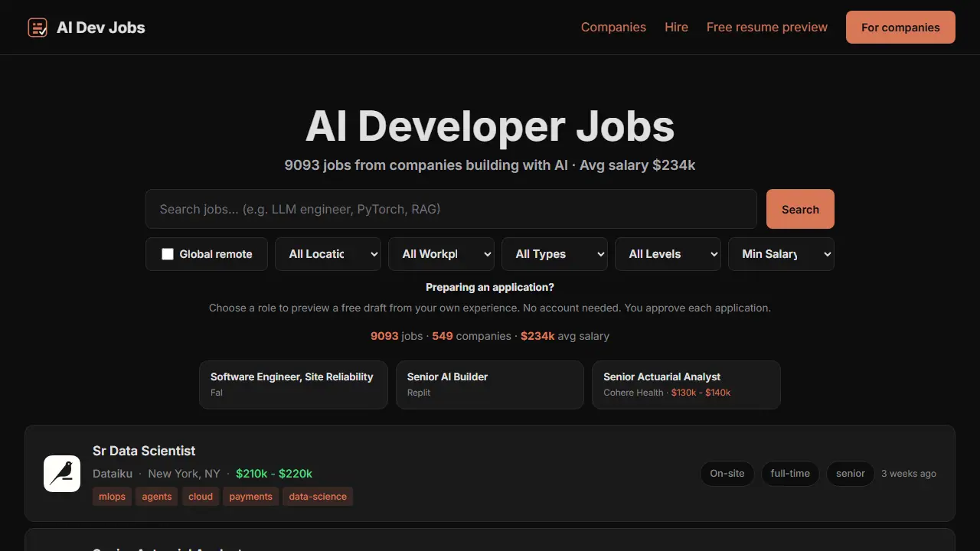Click the AI Dev Jobs checklist logo icon
This screenshot has height=551, width=980.
(x=38, y=28)
